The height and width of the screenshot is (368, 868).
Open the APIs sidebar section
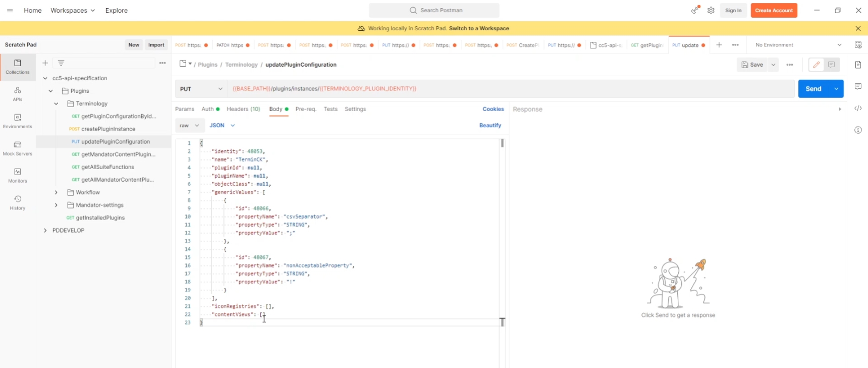pos(18,94)
